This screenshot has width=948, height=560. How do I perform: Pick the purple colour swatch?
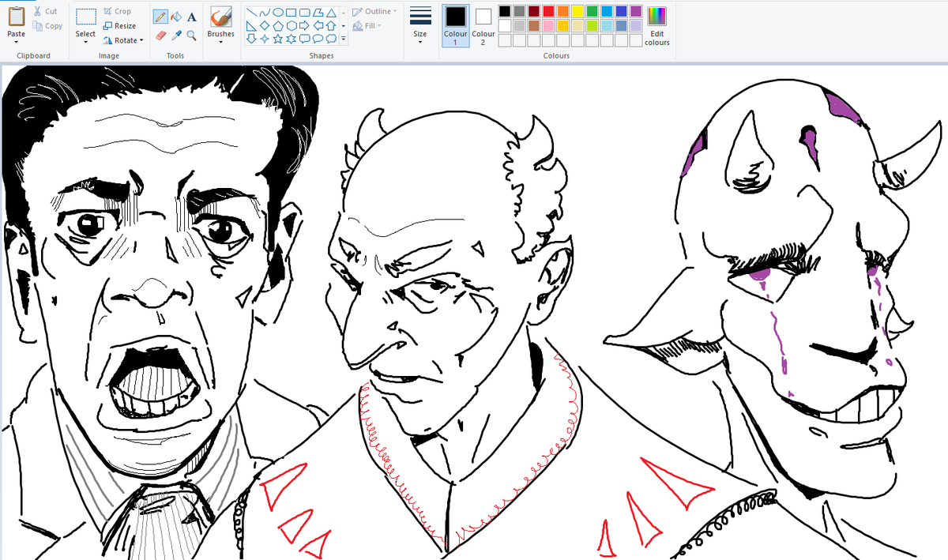coord(636,11)
